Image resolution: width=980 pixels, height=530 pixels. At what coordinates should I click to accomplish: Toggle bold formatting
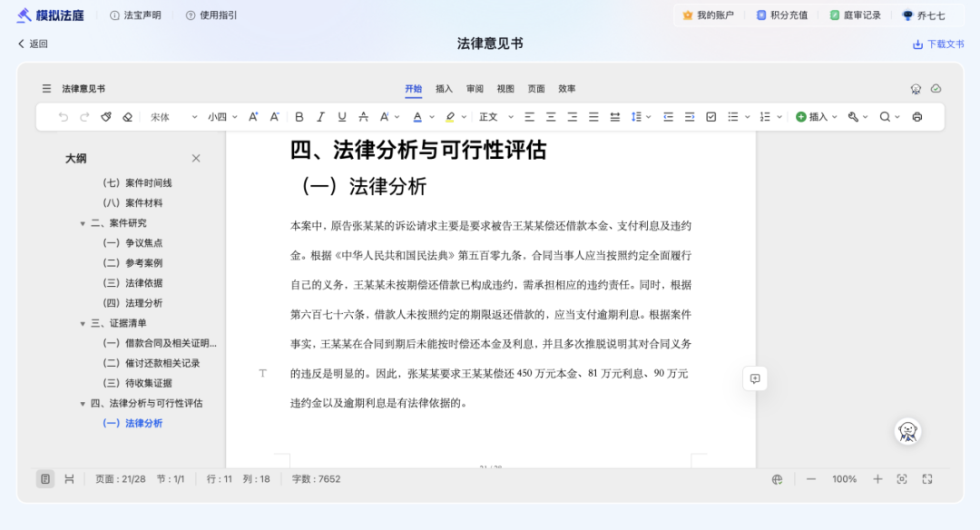point(299,117)
